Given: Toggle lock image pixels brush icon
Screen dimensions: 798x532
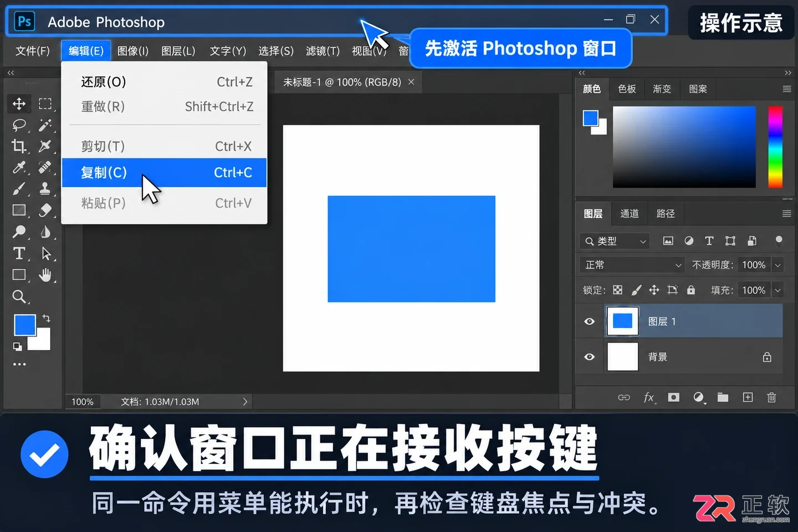Looking at the screenshot, I should (x=636, y=290).
